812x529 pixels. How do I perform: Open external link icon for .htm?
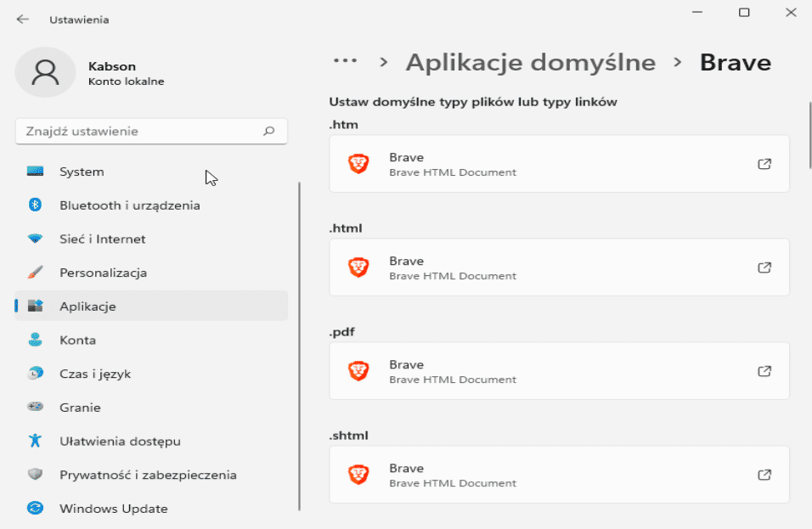tap(764, 164)
